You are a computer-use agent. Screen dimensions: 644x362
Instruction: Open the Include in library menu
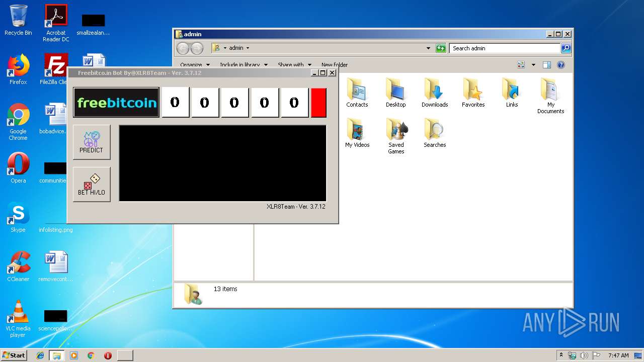[244, 65]
